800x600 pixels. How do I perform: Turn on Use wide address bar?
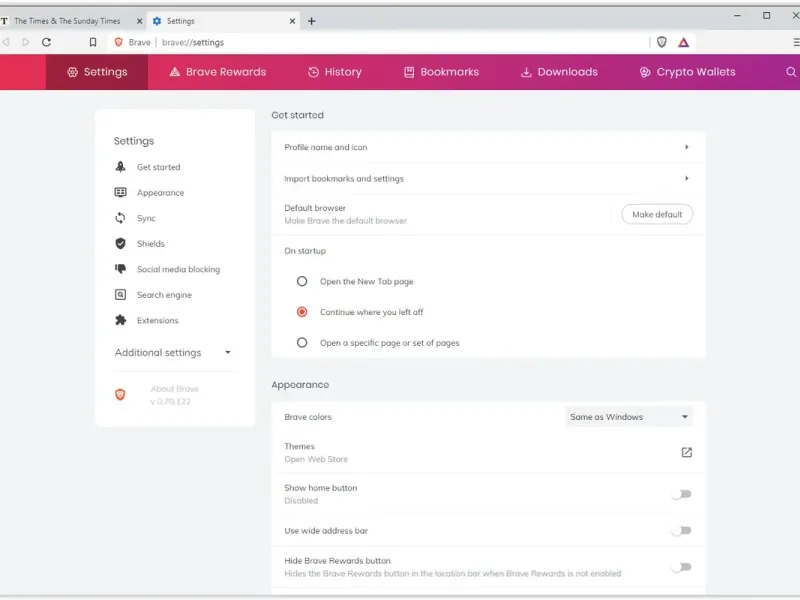[681, 531]
